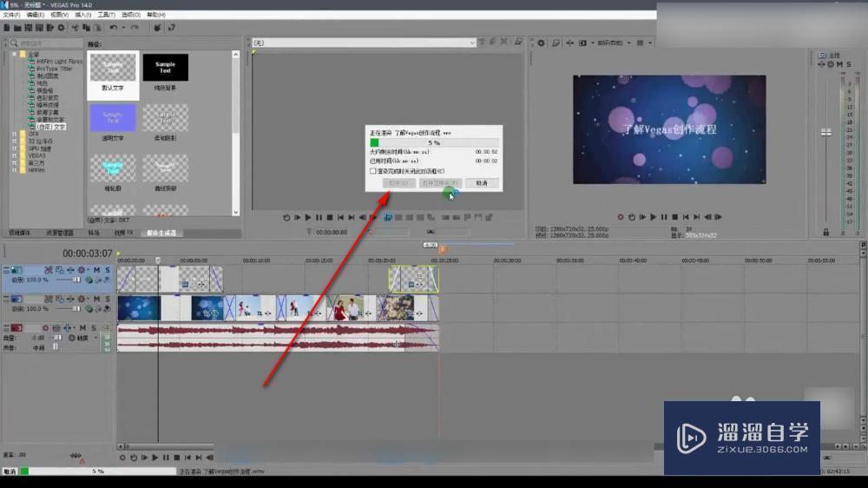
Task: Expand the VEGAS folder in tree
Action: (x=15, y=155)
